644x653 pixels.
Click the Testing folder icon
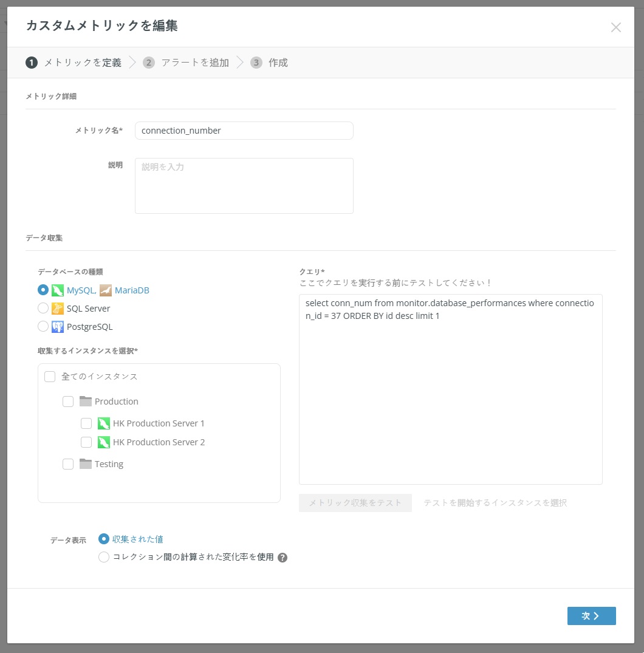pos(86,464)
